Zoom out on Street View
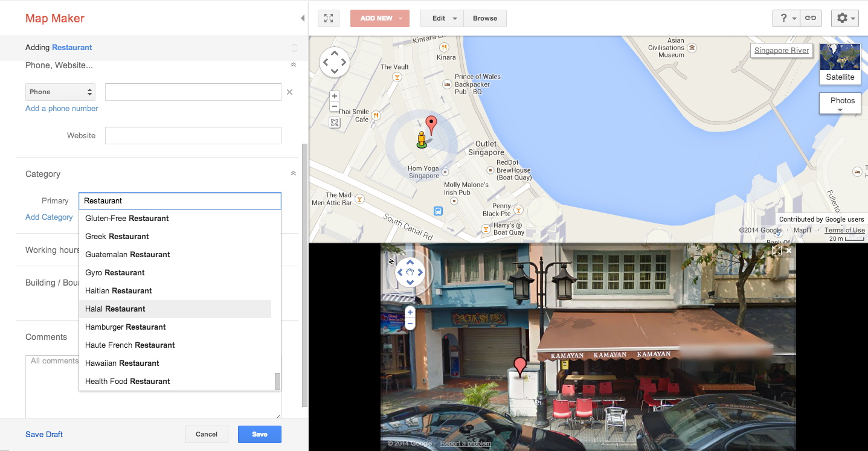The height and width of the screenshot is (451, 868). tap(410, 324)
